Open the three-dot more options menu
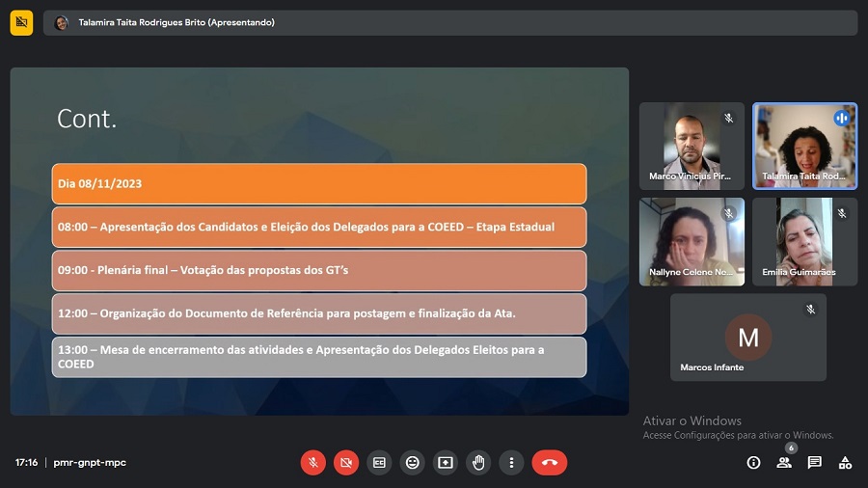The image size is (868, 488). click(x=512, y=463)
